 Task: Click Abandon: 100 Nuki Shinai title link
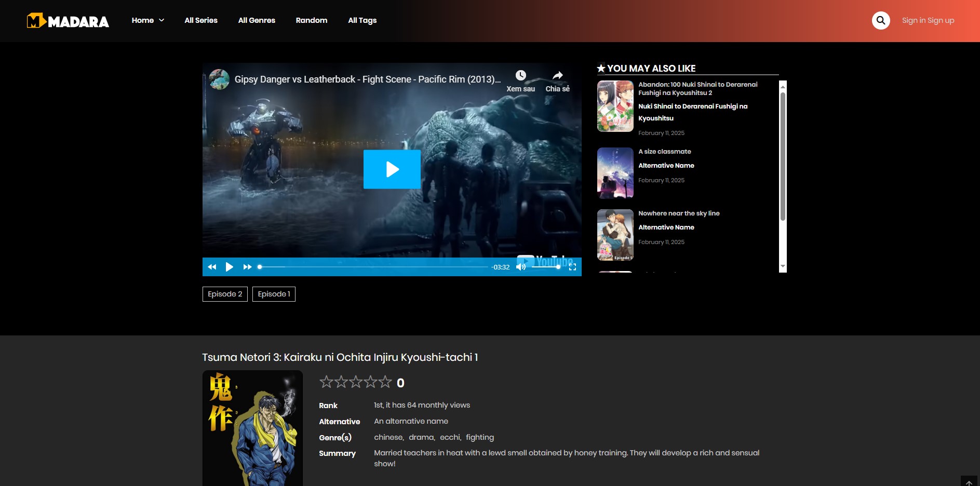pyautogui.click(x=698, y=89)
